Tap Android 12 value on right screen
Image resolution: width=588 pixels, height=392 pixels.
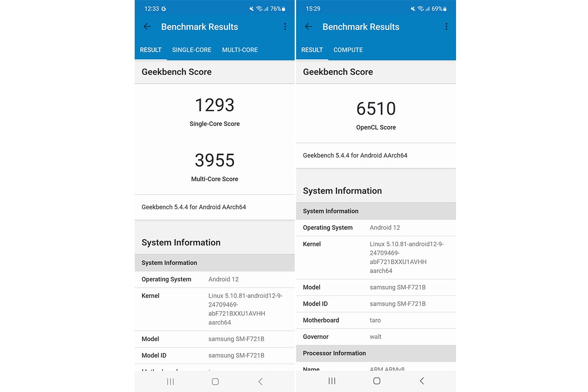385,227
